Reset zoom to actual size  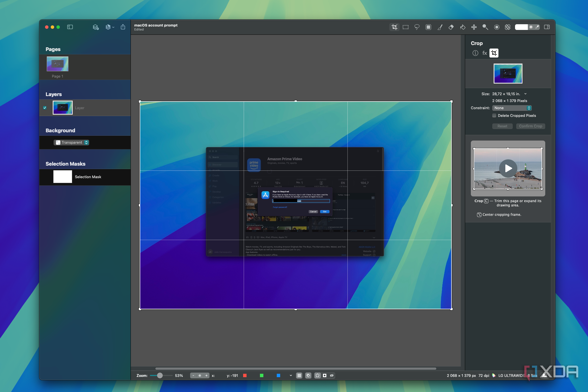200,375
